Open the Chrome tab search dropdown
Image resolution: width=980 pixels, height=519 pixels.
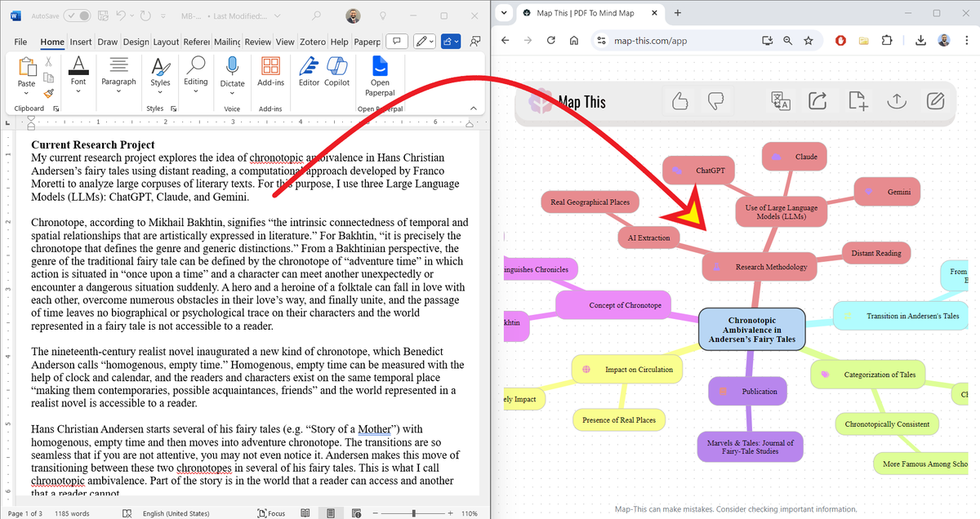point(504,13)
